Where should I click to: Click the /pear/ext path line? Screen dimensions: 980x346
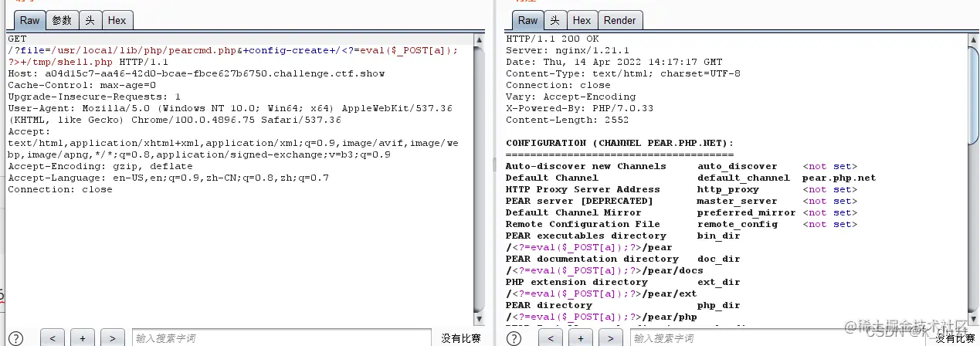point(602,293)
